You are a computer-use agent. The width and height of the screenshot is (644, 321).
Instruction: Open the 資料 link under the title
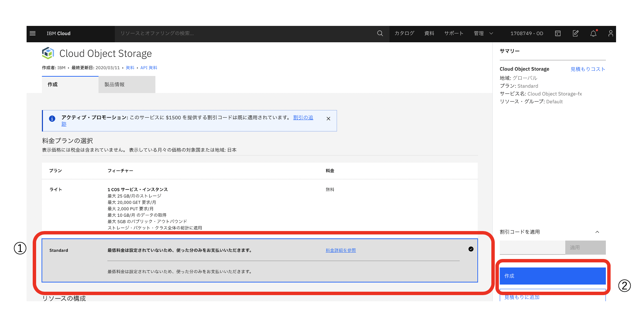point(130,68)
